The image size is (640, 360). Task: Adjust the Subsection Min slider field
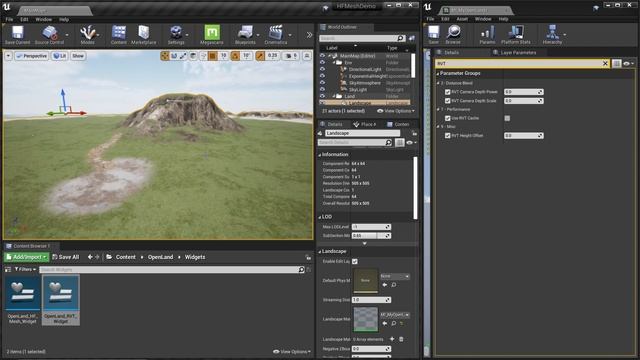click(371, 236)
